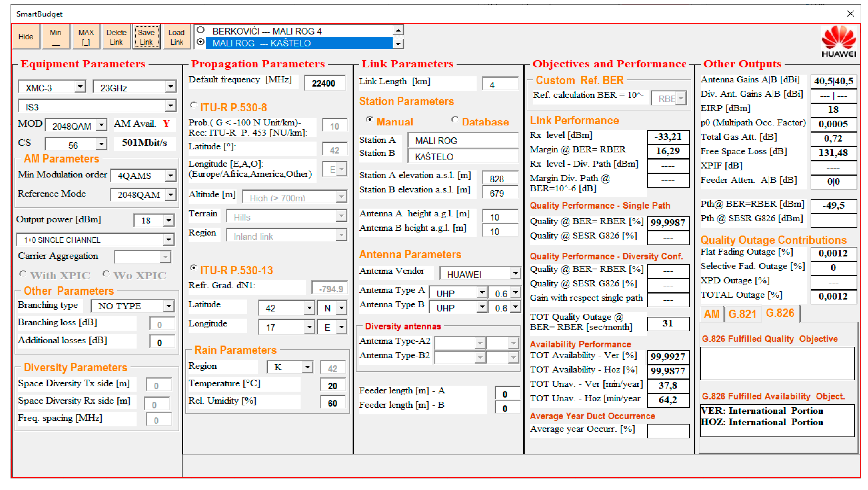Open the Branching type NO TYPE dropdown
The width and height of the screenshot is (868, 490).
168,306
